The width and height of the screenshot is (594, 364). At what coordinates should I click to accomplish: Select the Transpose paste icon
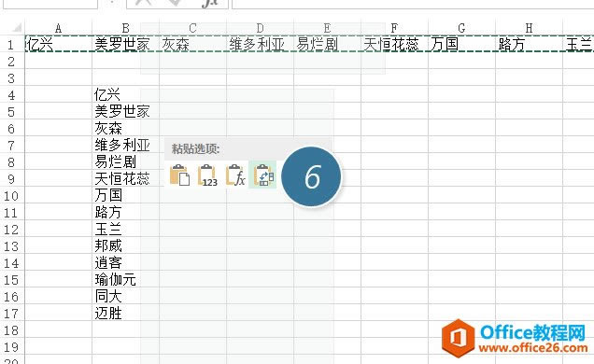(x=262, y=175)
